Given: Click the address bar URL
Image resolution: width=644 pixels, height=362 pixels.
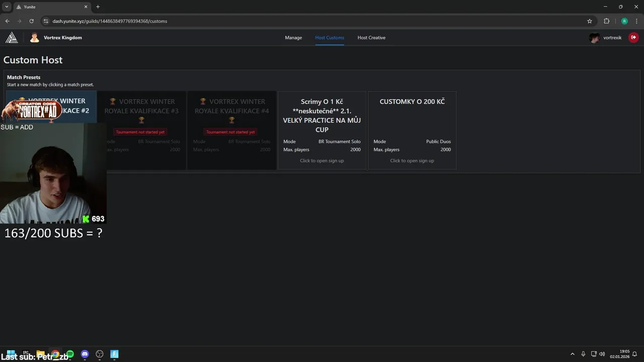Looking at the screenshot, I should pyautogui.click(x=110, y=21).
